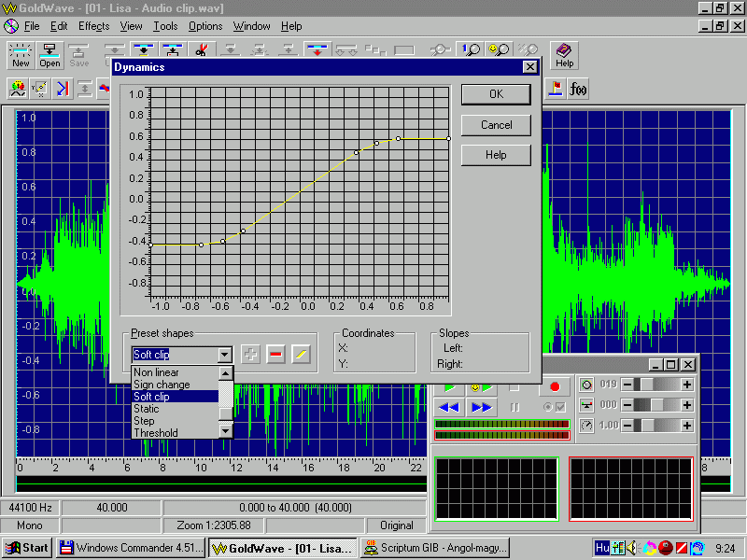
Task: Increase volume with the plus button
Action: point(687,385)
